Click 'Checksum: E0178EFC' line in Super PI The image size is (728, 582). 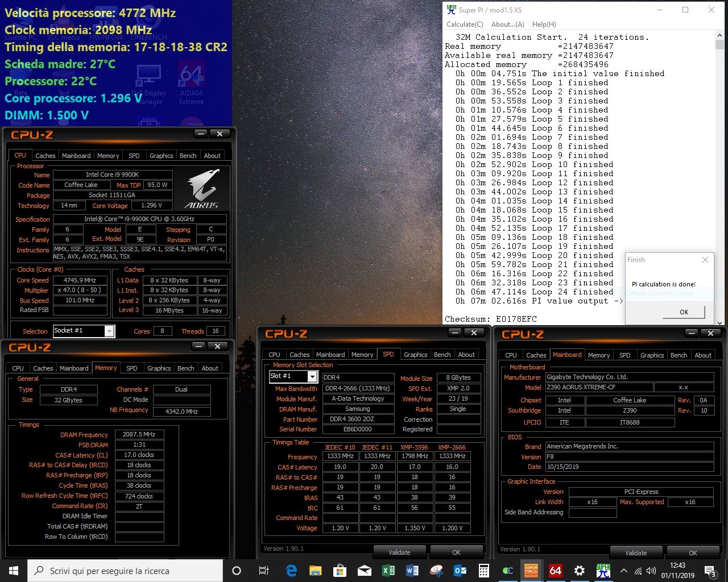point(491,319)
